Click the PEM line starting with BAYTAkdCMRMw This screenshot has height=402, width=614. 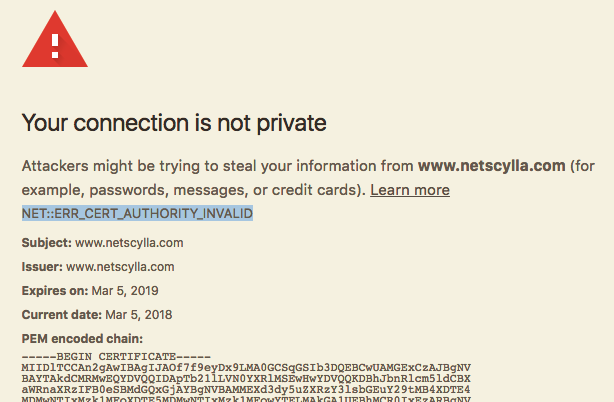point(246,379)
